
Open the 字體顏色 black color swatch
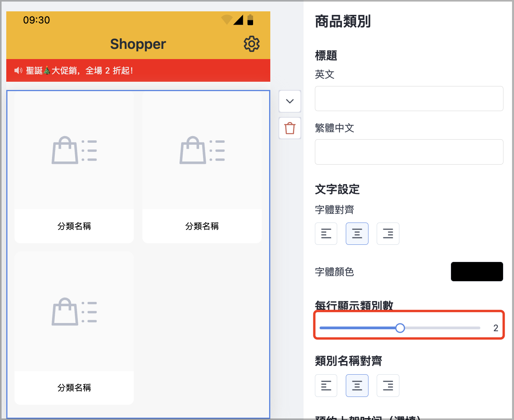pos(477,271)
